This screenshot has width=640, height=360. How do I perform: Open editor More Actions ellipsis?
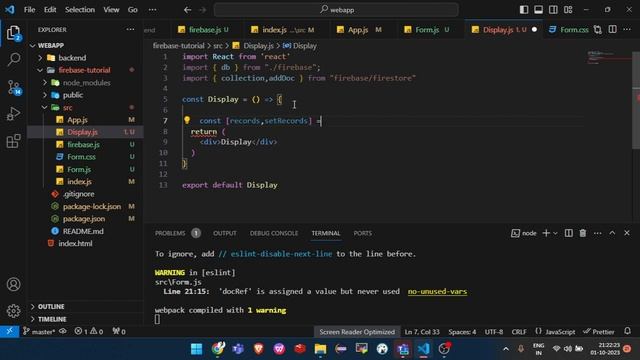tap(627, 29)
